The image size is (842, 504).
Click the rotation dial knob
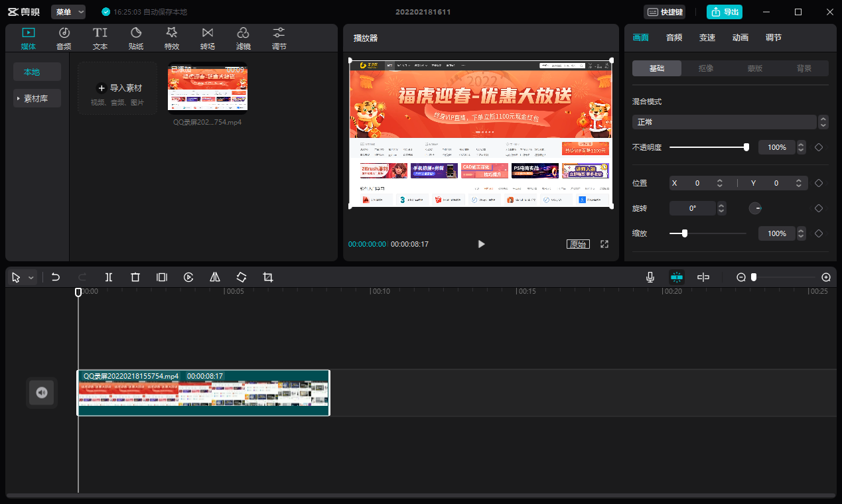coord(755,208)
